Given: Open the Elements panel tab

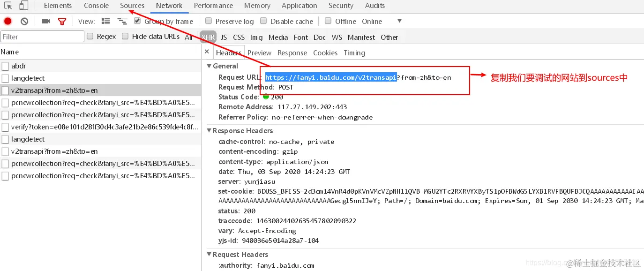Looking at the screenshot, I should pos(58,6).
